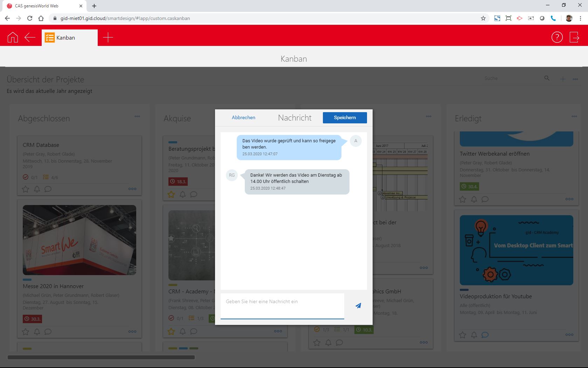The height and width of the screenshot is (368, 588).
Task: Go back using the red header arrow
Action: coord(30,37)
